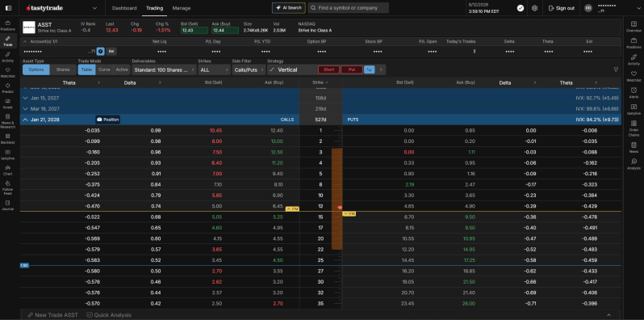Toggle the Put strategy type button

click(x=352, y=69)
